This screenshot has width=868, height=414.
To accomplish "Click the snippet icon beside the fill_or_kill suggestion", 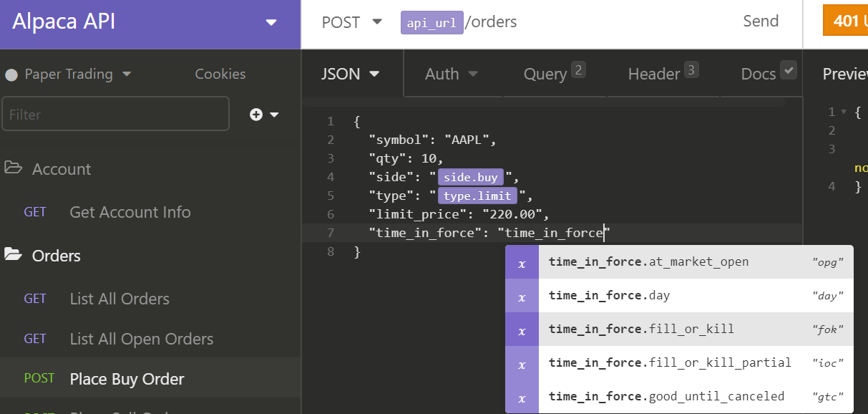I will pos(522,329).
